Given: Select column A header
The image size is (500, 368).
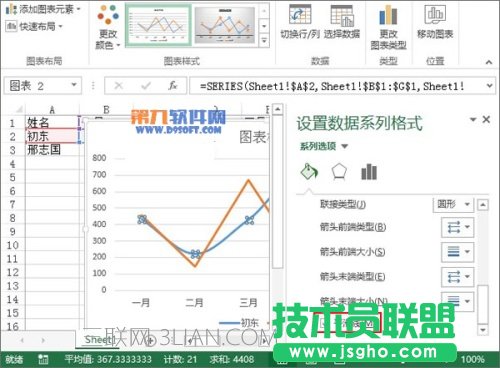Looking at the screenshot, I should click(52, 109).
